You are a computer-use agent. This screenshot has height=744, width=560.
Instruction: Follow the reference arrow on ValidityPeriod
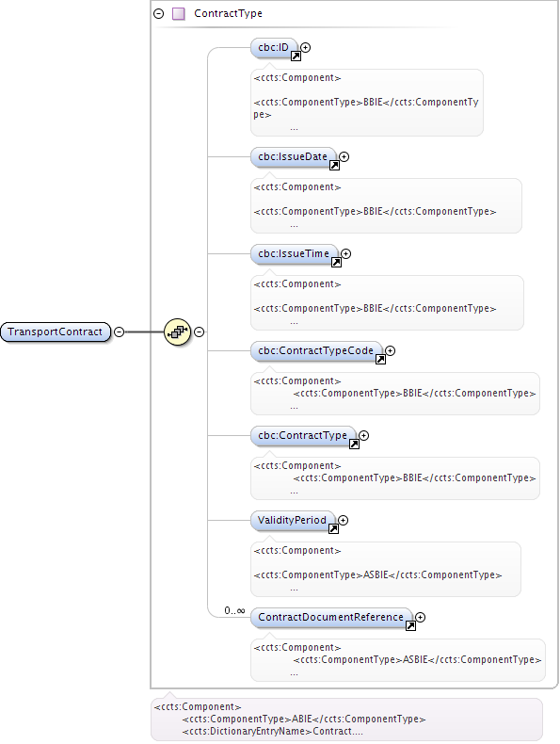[x=333, y=528]
